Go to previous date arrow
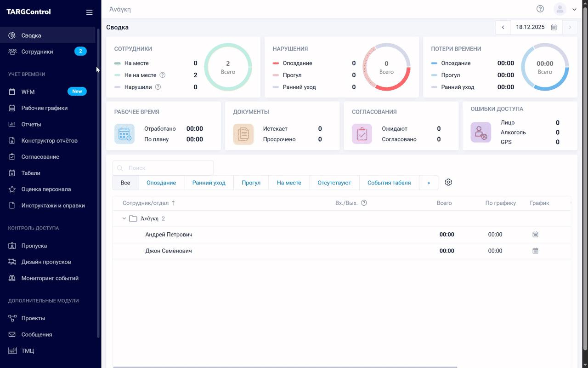This screenshot has width=588, height=368. [x=503, y=27]
